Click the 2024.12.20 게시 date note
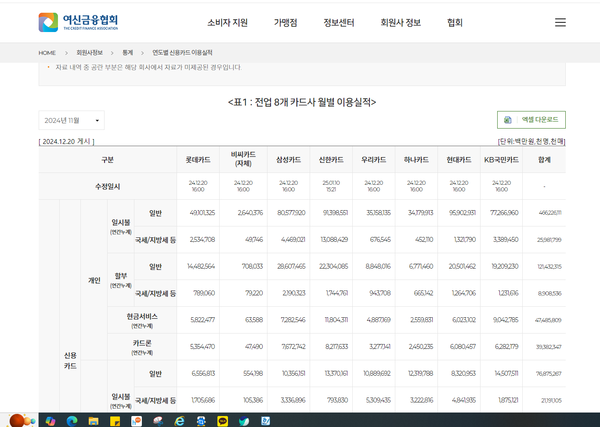600x427 pixels. [67, 142]
